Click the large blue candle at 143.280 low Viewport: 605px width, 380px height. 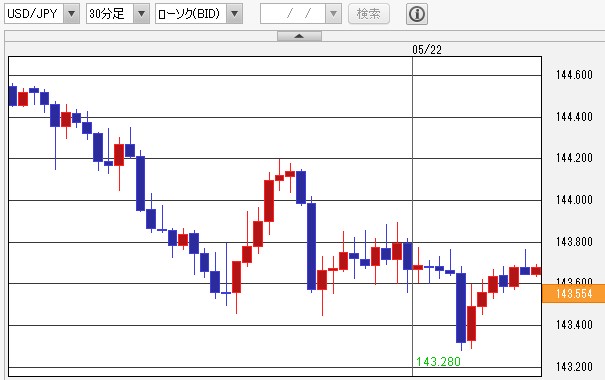[x=461, y=307]
